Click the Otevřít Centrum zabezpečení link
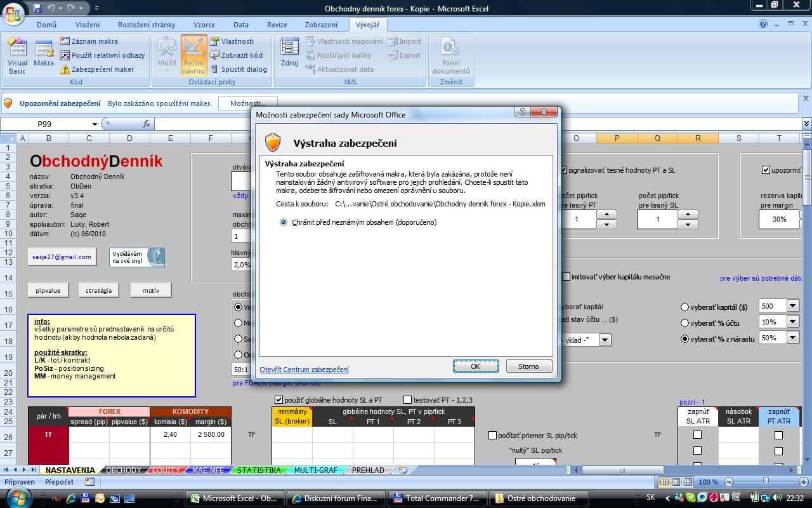The image size is (812, 508). pyautogui.click(x=304, y=370)
